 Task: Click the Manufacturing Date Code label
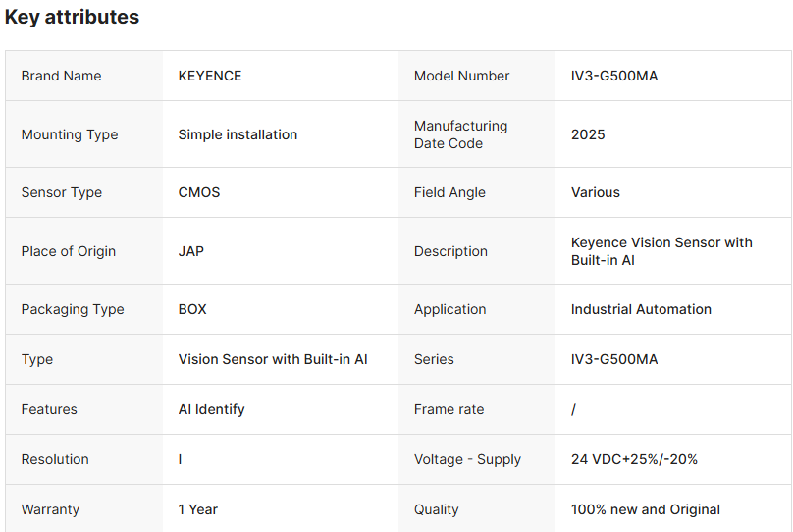pos(460,134)
